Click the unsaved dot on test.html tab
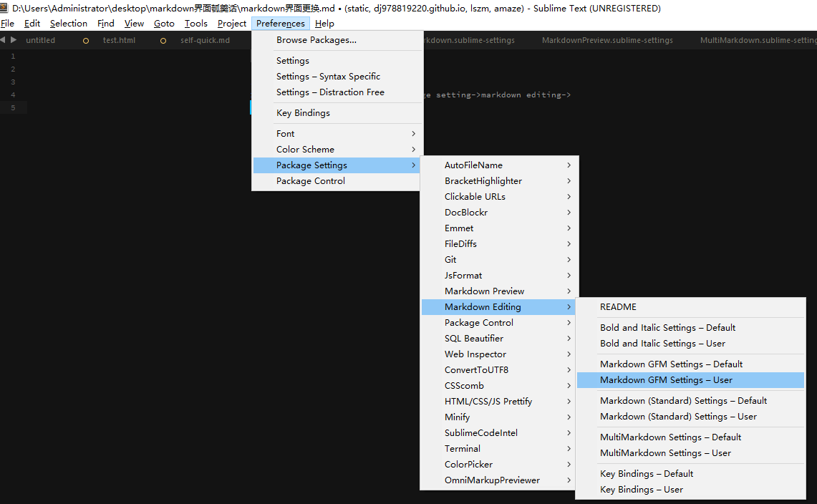 pos(86,41)
